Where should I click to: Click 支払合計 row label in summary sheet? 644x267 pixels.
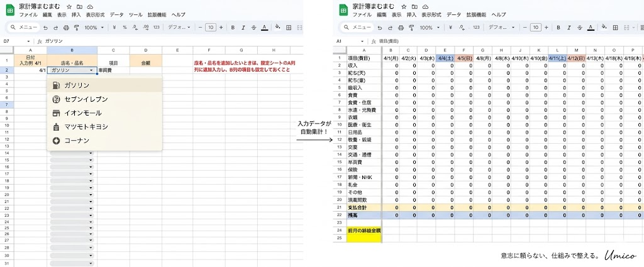coord(365,207)
